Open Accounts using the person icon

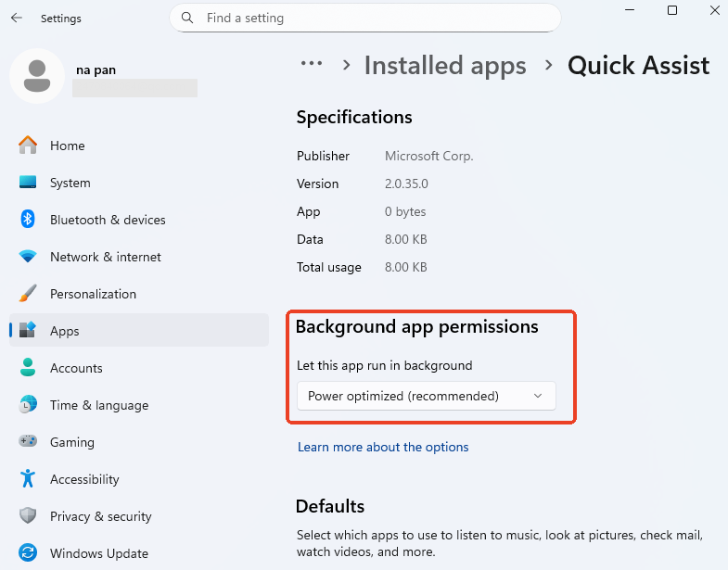coord(28,368)
